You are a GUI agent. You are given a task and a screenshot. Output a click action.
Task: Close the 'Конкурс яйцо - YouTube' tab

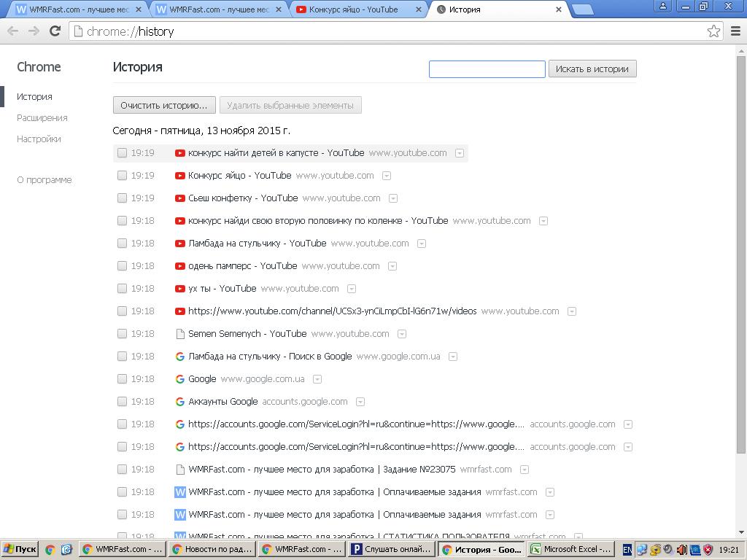click(418, 9)
